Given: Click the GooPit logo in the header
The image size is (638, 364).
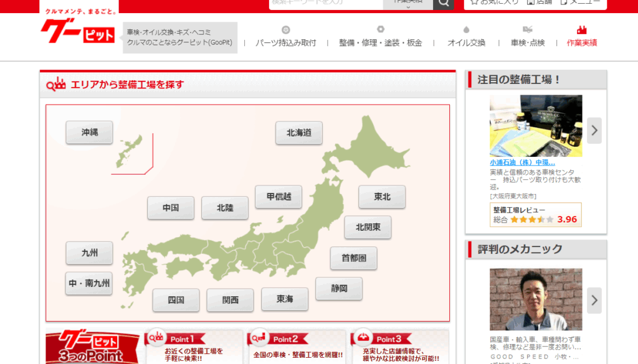Looking at the screenshot, I should point(79,31).
